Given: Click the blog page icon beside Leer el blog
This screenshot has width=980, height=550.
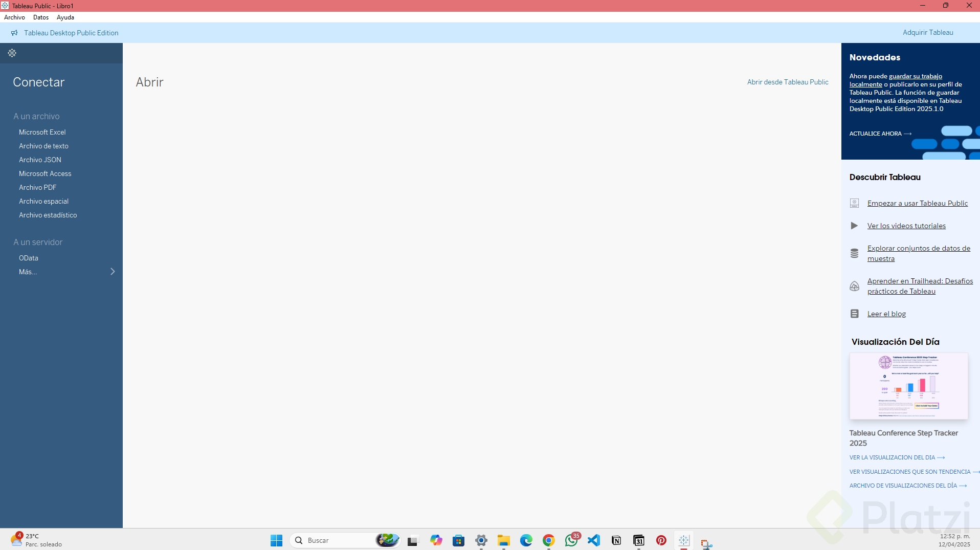Looking at the screenshot, I should tap(854, 314).
